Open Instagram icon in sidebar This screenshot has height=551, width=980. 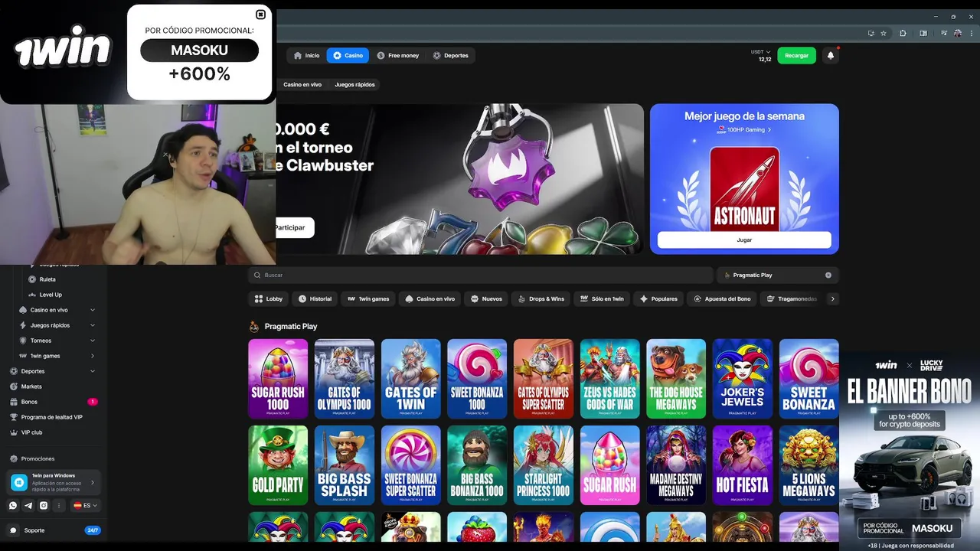(44, 505)
